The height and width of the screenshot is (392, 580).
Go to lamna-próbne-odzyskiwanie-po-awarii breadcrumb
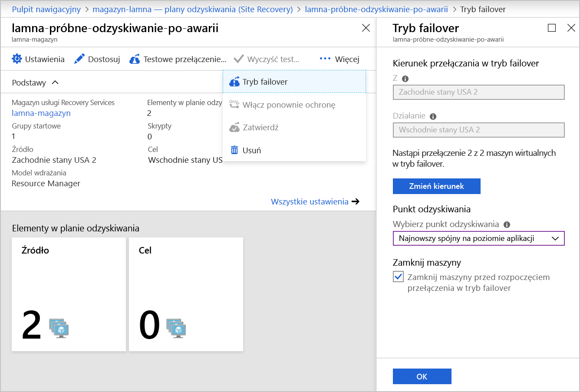(376, 9)
